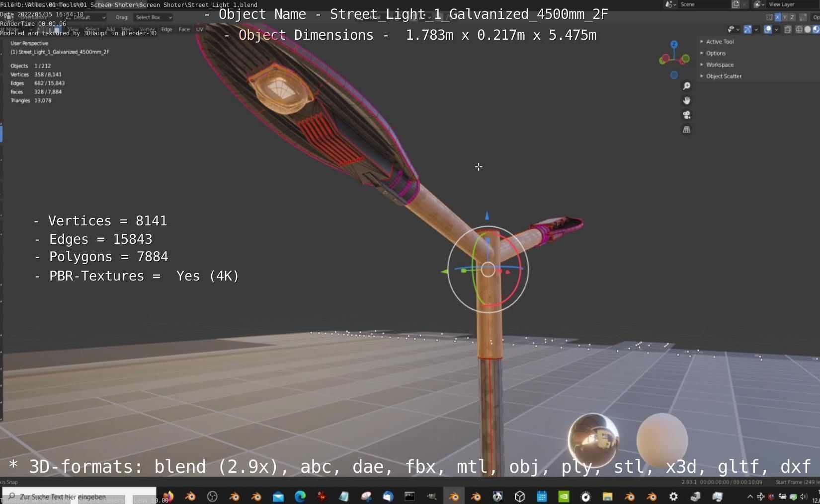Click the matte diffuse preview sphere
Screen dimensions: 820x504
(x=662, y=439)
